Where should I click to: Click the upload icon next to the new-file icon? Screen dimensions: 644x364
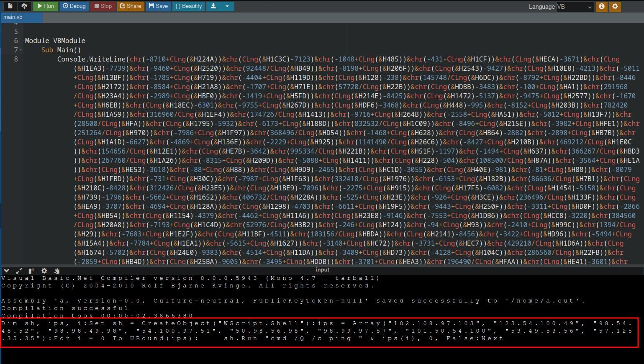24,6
